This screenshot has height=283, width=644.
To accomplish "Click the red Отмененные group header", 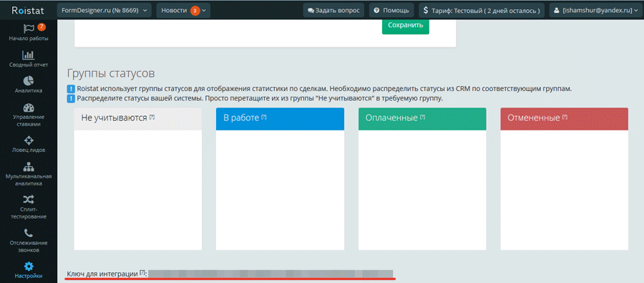I will tap(565, 119).
